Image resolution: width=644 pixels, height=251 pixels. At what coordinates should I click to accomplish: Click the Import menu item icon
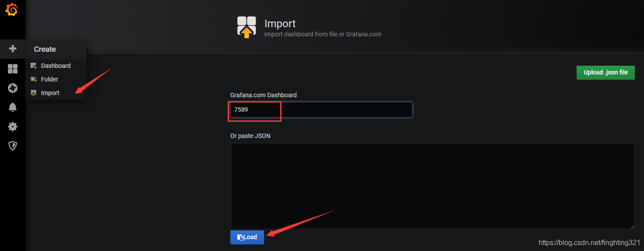pos(33,93)
